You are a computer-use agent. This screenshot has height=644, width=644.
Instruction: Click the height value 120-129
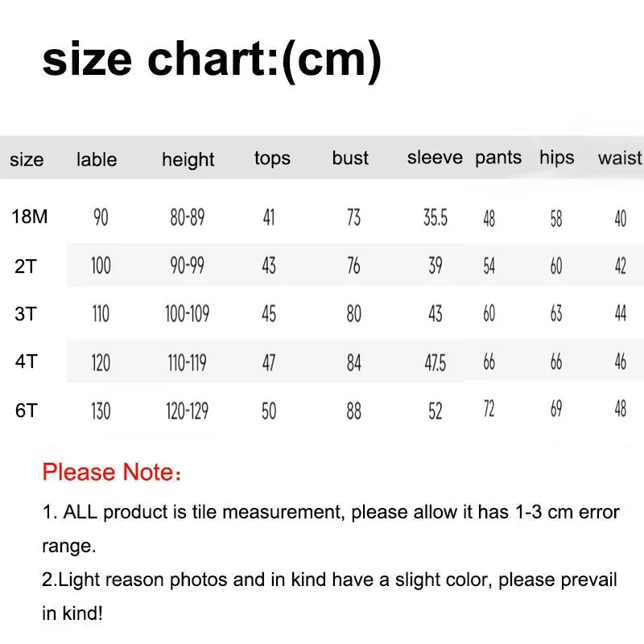[x=188, y=411]
